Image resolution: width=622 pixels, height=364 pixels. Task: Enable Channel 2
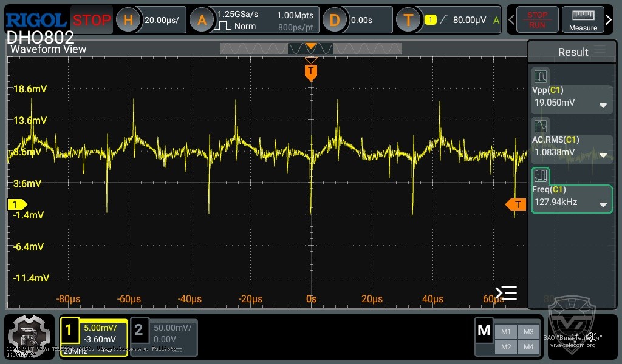(140, 331)
